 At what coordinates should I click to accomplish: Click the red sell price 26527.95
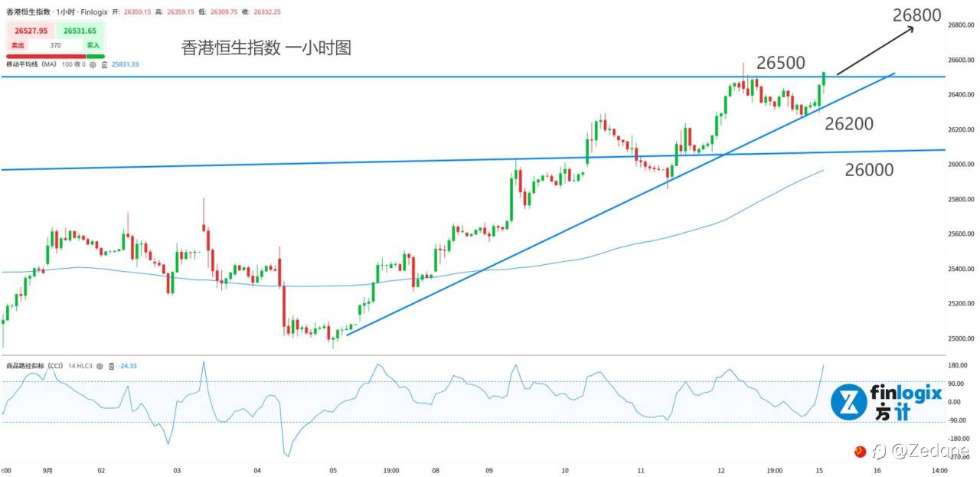31,31
